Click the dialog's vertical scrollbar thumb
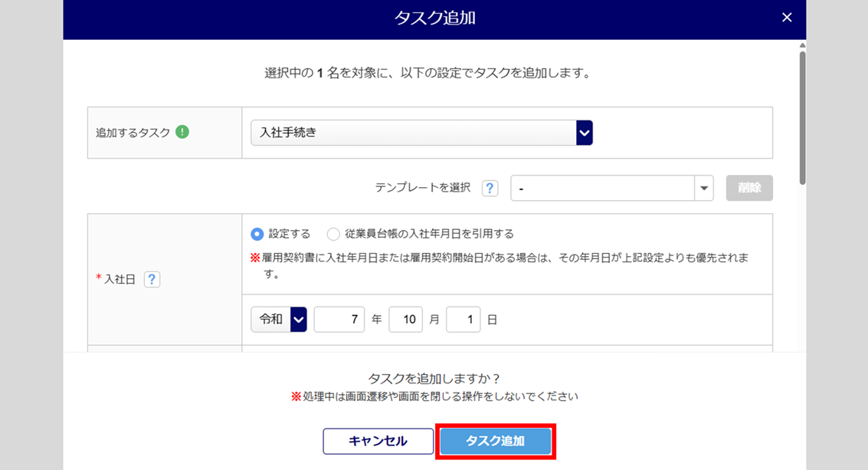868x470 pixels. [802, 115]
